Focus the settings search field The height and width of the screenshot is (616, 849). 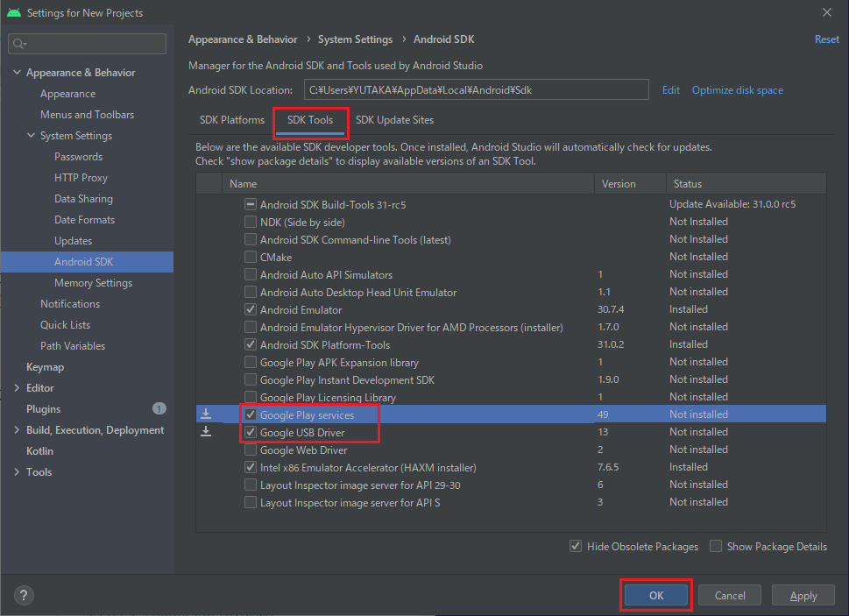coord(87,44)
